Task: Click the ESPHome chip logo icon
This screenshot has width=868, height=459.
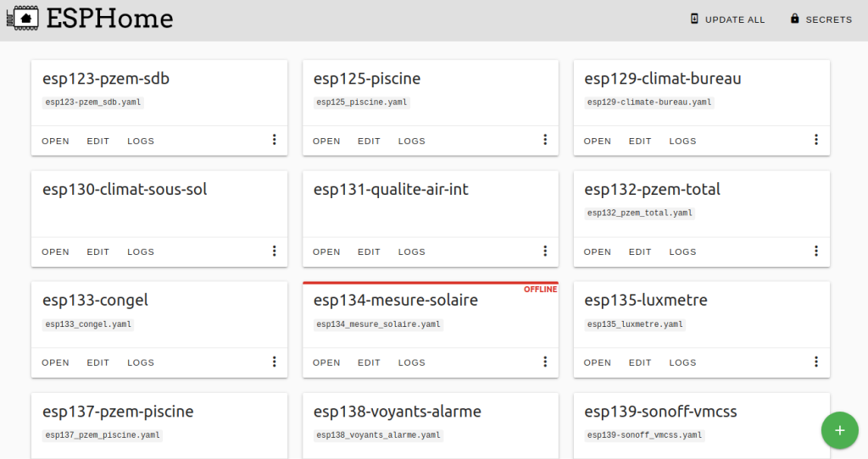Action: pyautogui.click(x=22, y=19)
